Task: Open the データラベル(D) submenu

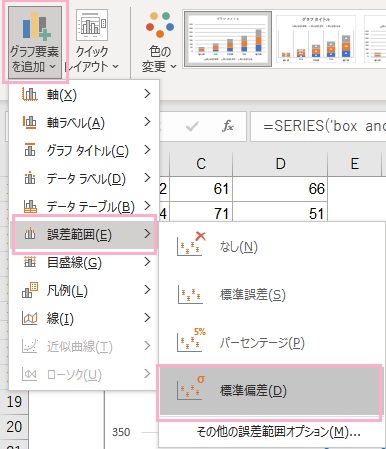Action: tap(84, 179)
